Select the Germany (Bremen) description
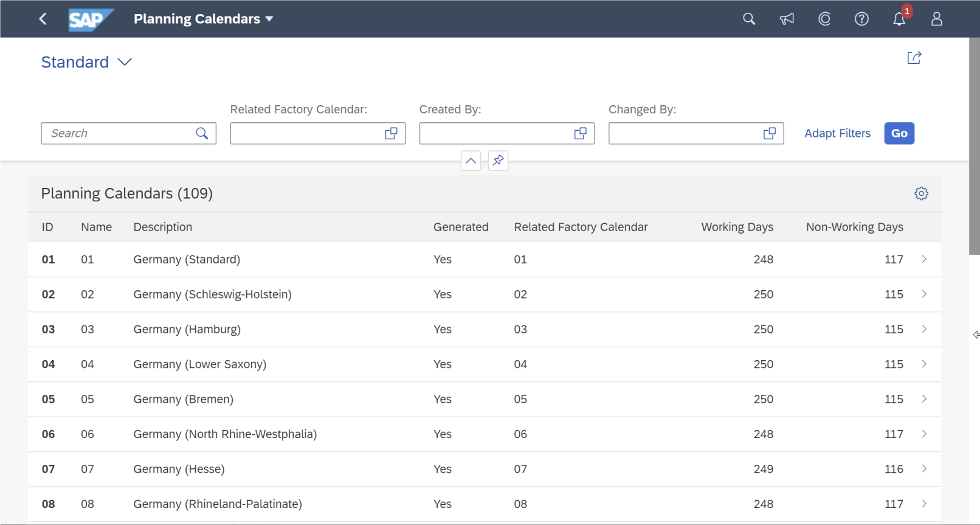 click(x=183, y=399)
